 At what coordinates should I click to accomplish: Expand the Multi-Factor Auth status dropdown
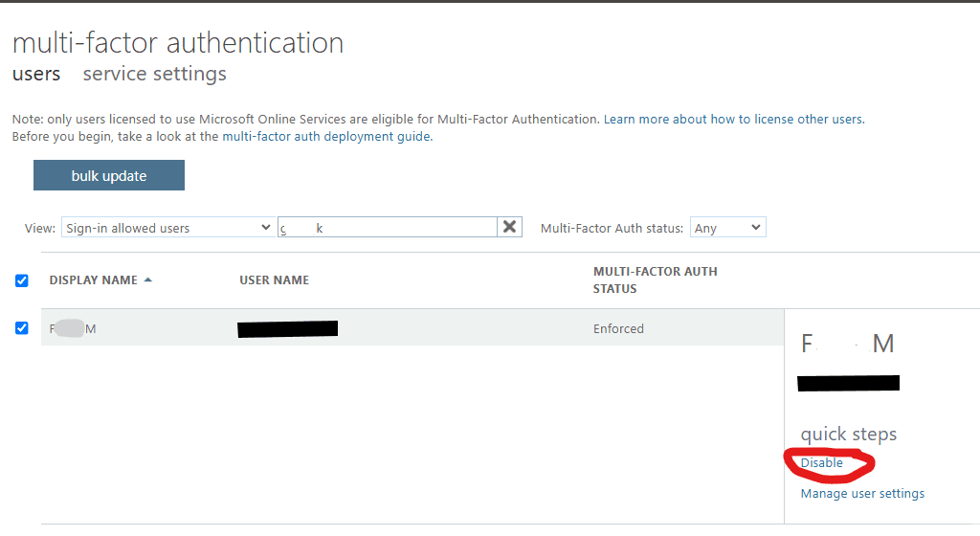(727, 228)
